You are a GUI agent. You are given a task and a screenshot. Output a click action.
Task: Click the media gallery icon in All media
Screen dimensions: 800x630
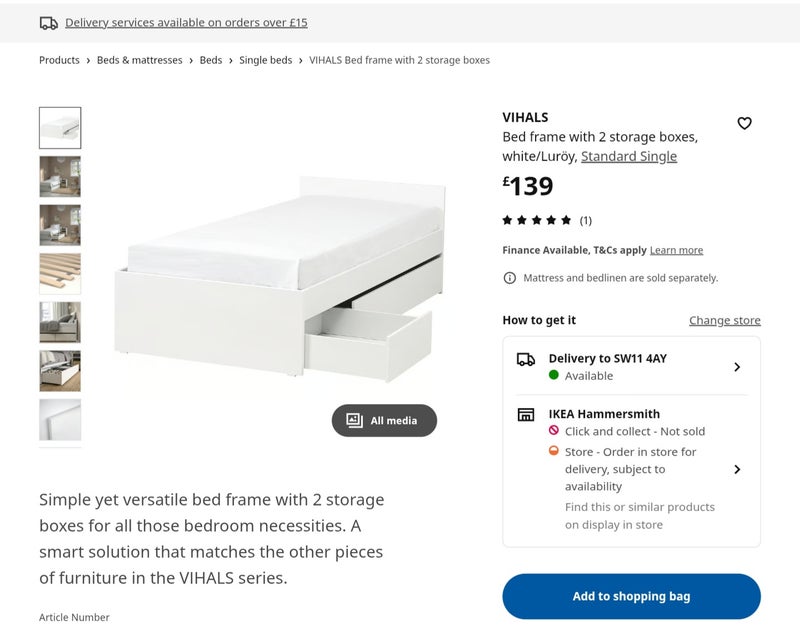[354, 420]
